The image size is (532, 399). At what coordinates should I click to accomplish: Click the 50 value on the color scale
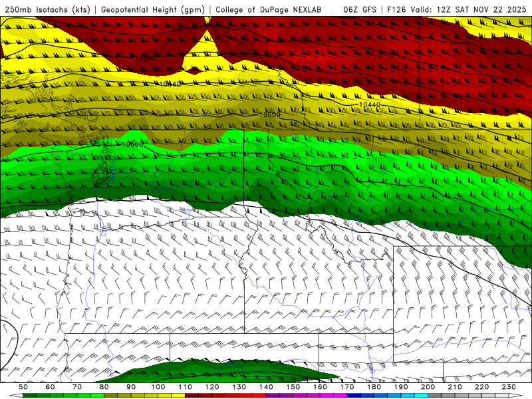click(23, 387)
